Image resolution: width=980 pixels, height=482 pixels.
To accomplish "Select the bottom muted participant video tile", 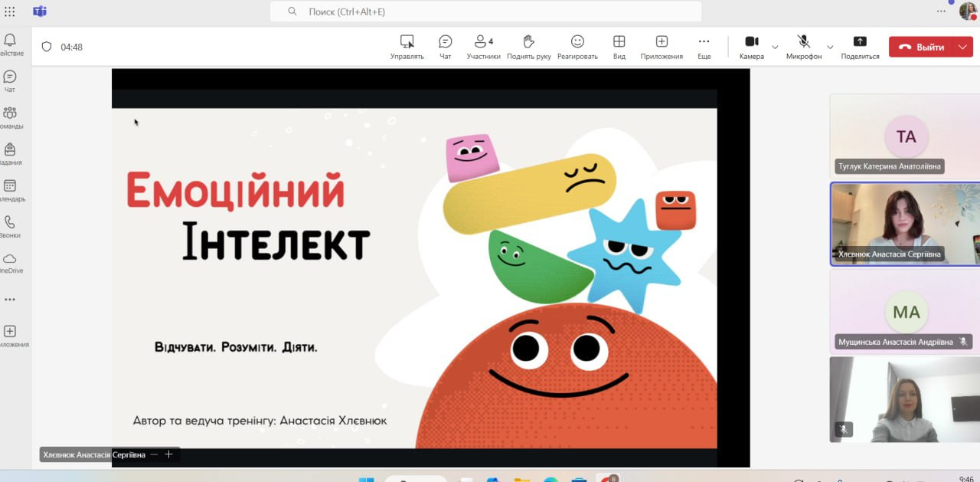I will tap(904, 399).
